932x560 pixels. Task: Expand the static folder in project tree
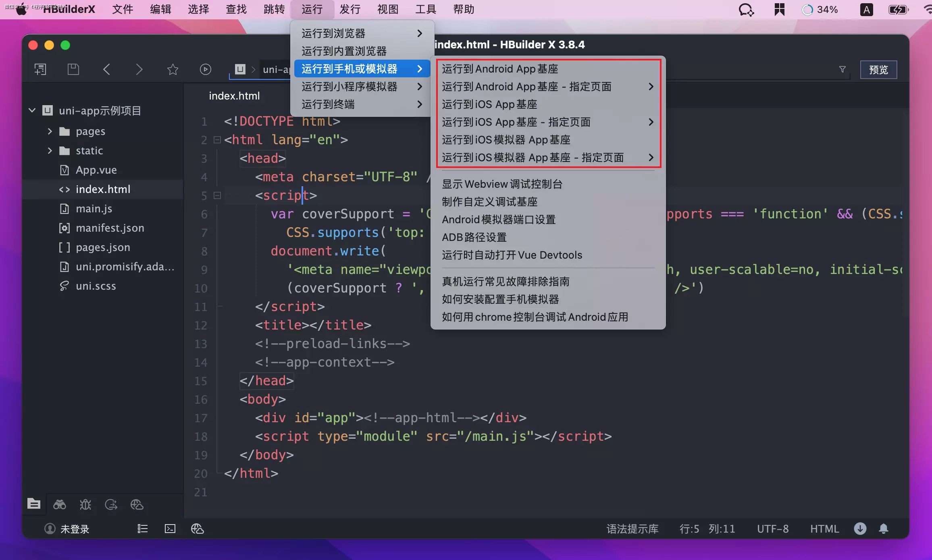tap(50, 151)
